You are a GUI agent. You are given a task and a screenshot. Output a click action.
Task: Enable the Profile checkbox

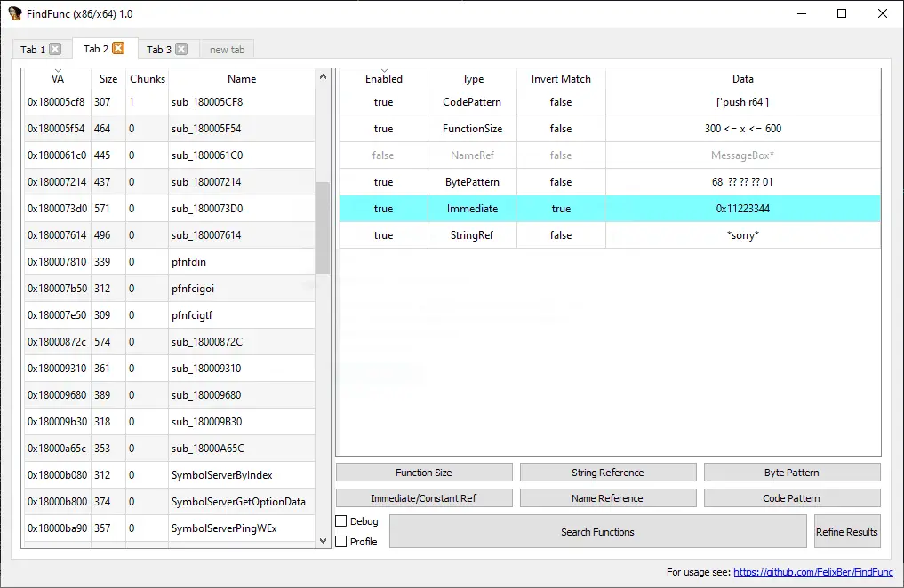(x=341, y=541)
